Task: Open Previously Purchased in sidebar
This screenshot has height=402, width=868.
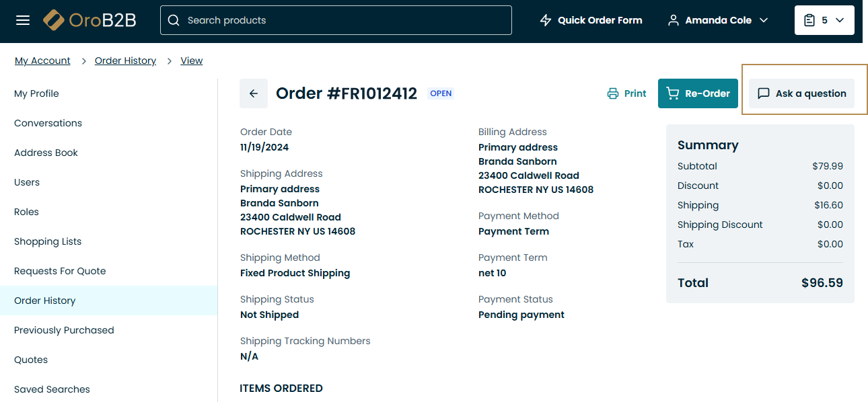Action: coord(64,330)
